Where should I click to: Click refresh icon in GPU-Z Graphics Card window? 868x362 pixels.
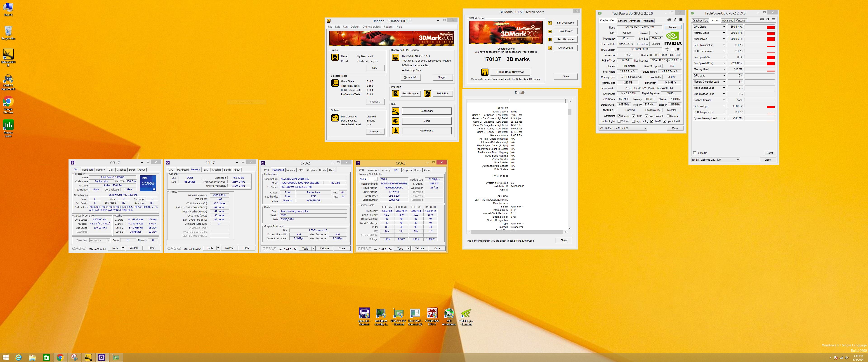[675, 19]
